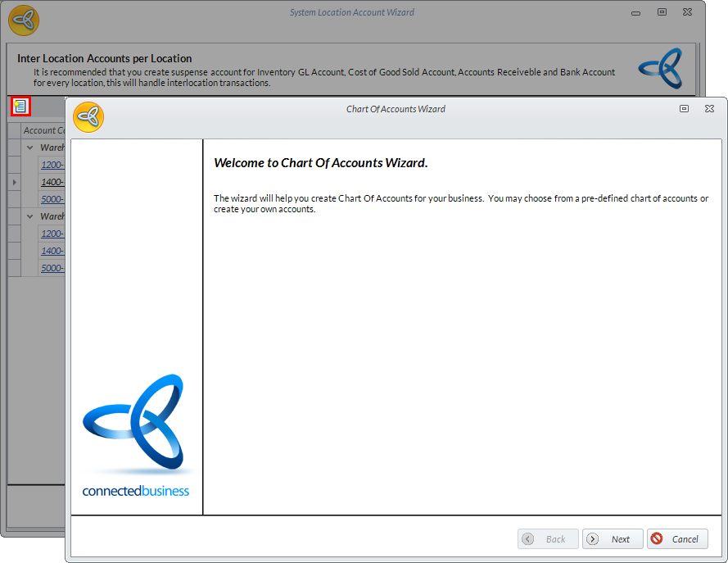Minimize the System Location Account Wizard window
The height and width of the screenshot is (563, 728).
636,13
